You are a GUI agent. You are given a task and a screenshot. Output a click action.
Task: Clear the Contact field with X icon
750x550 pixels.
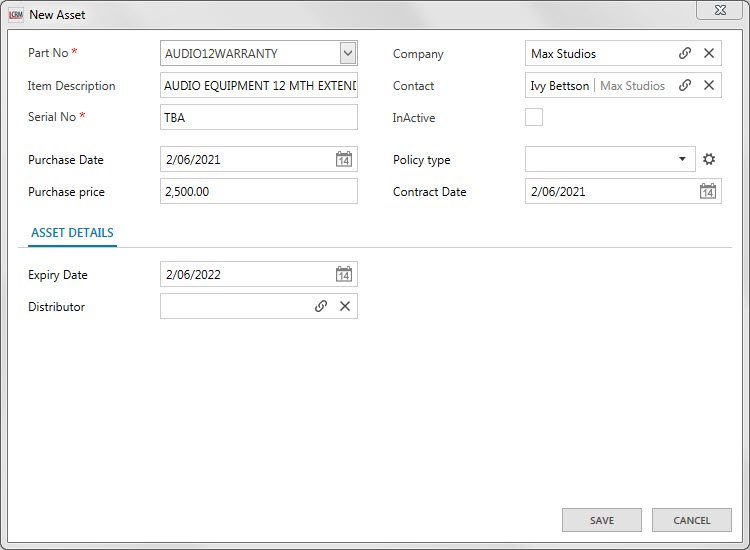coord(709,86)
